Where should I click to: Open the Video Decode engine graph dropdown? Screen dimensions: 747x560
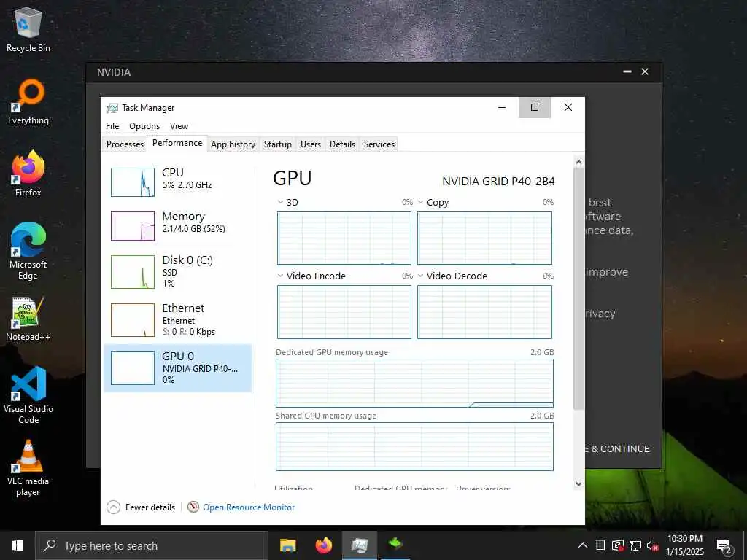click(421, 276)
